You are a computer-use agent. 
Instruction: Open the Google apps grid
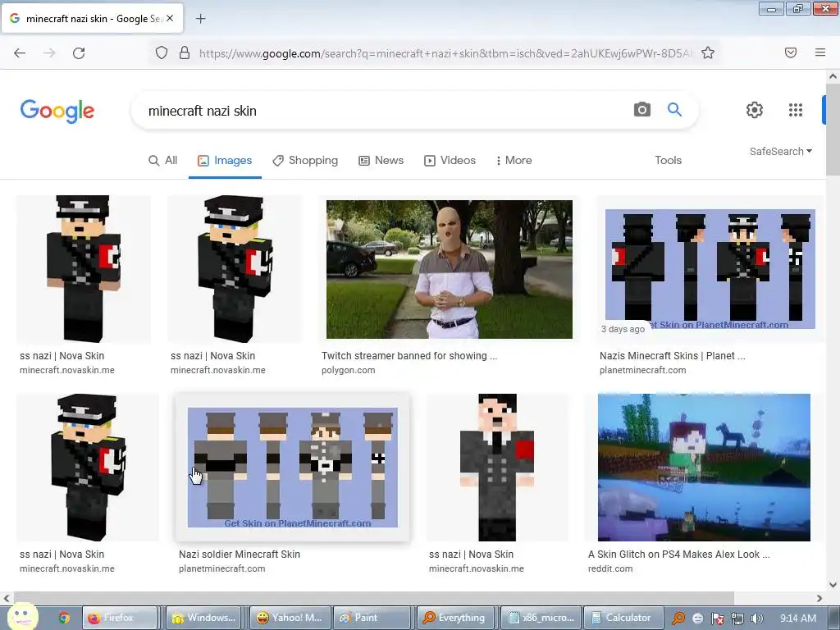796,110
